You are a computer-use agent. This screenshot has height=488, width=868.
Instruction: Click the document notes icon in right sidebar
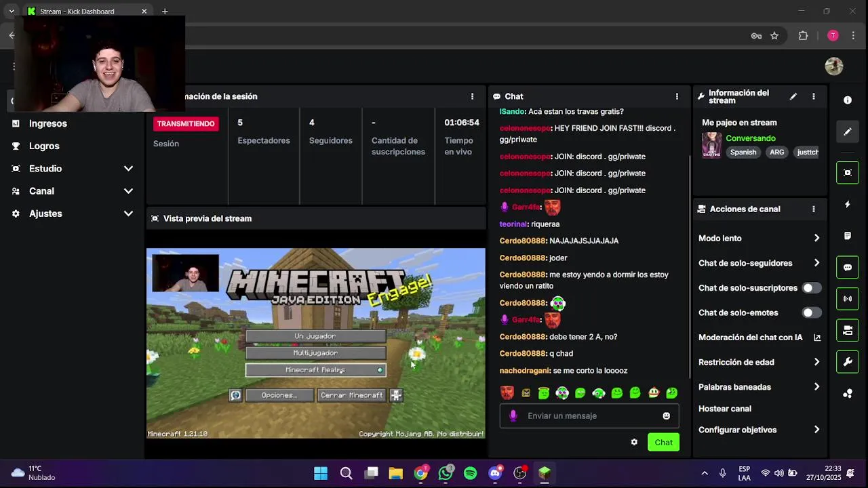(848, 236)
